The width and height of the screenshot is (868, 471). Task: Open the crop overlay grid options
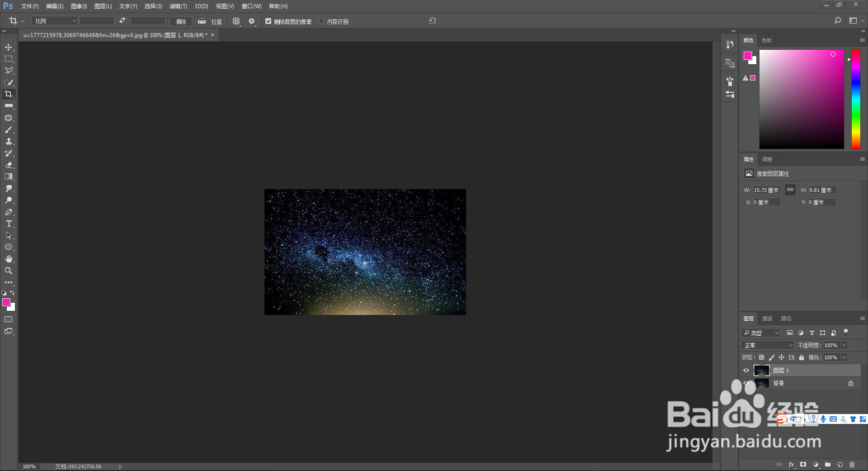236,21
